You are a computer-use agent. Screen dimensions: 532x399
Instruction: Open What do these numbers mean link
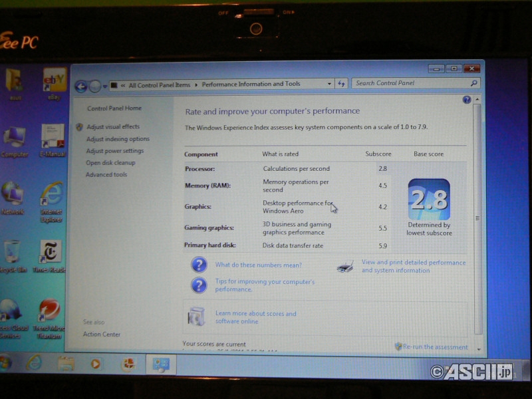[x=258, y=265]
